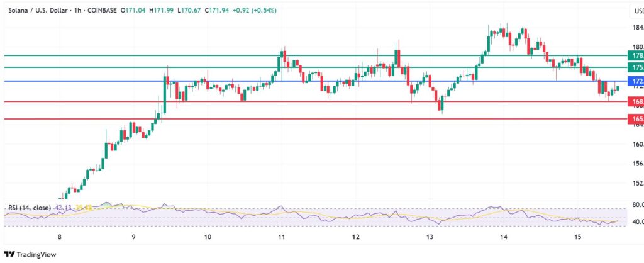Click the date 8 on time axis

pos(60,237)
